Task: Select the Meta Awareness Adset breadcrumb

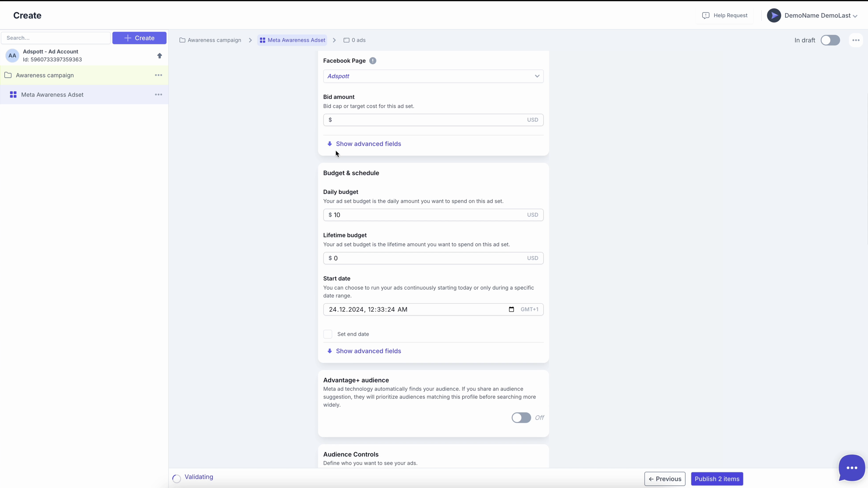Action: coord(293,40)
